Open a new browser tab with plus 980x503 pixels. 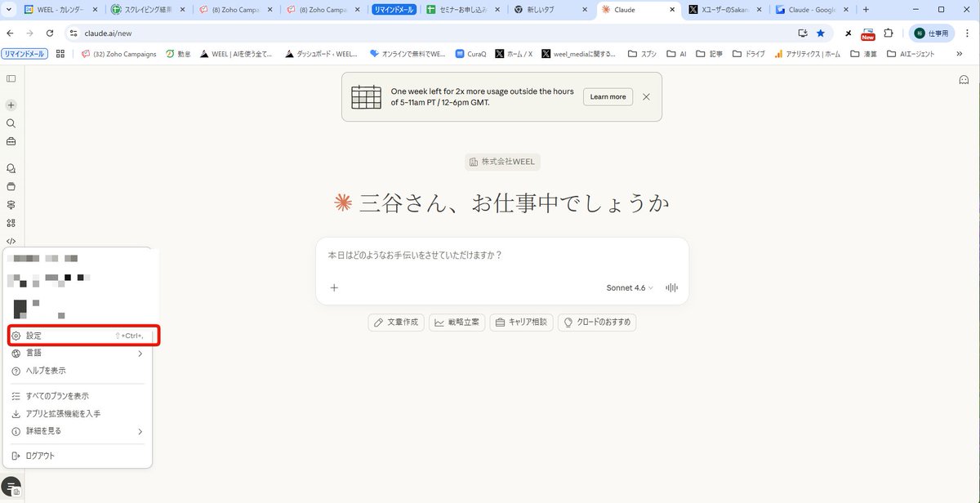[x=866, y=10]
